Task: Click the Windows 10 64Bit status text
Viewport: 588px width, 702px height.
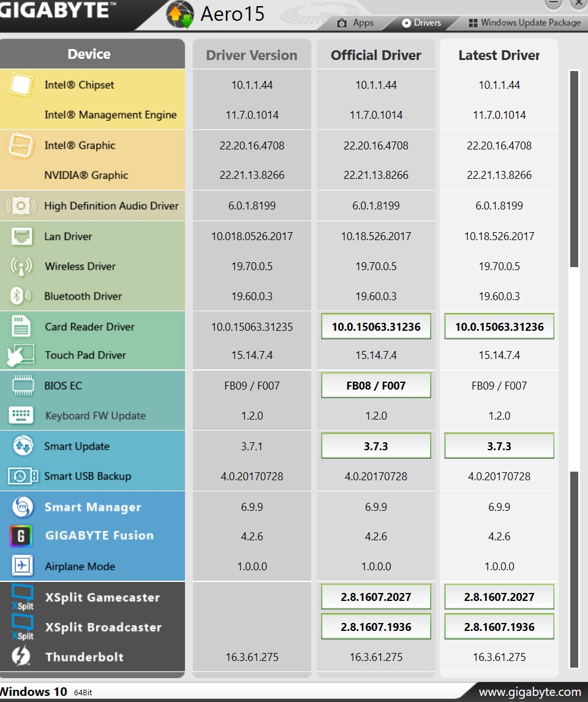Action: (46, 692)
